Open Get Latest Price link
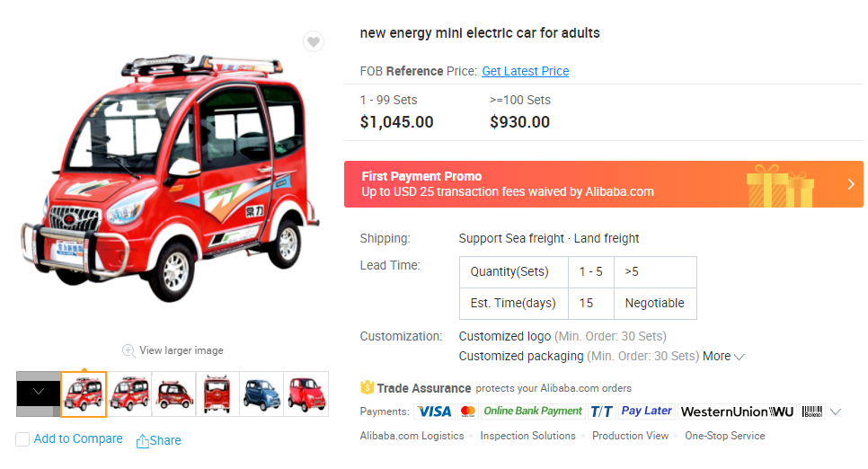Screen dimensions: 868x469 (525, 71)
